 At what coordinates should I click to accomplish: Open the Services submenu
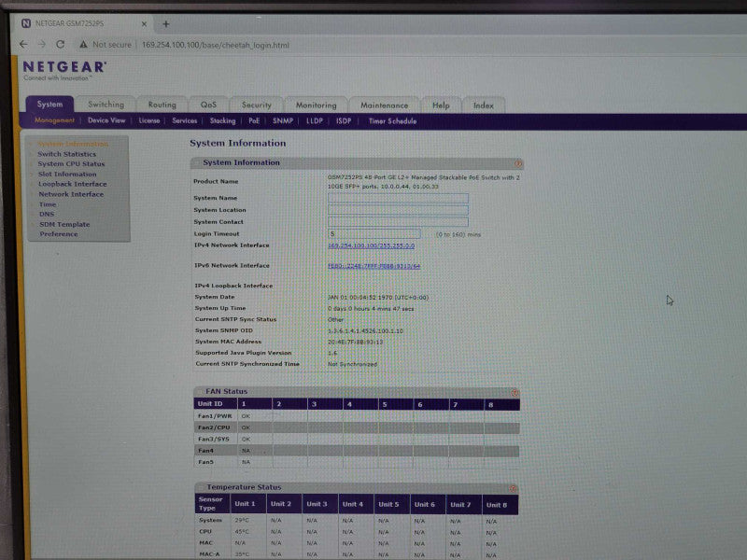coord(184,121)
